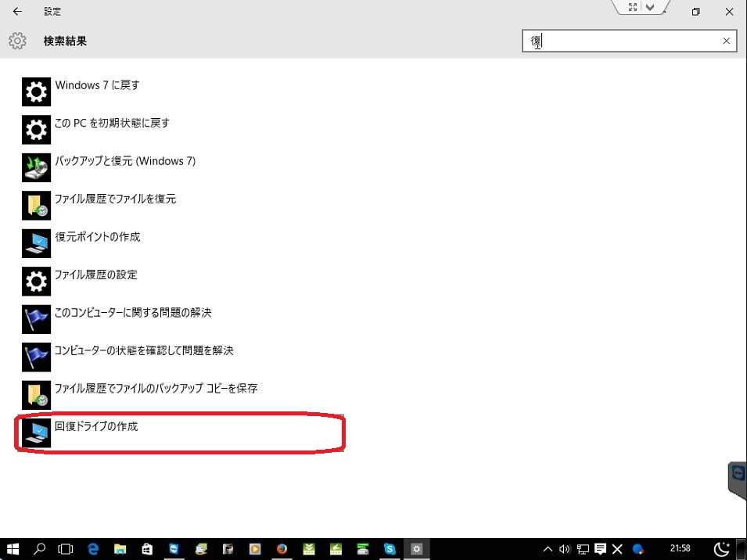This screenshot has width=747, height=560.
Task: Launch Firefox from the taskbar
Action: (281, 549)
